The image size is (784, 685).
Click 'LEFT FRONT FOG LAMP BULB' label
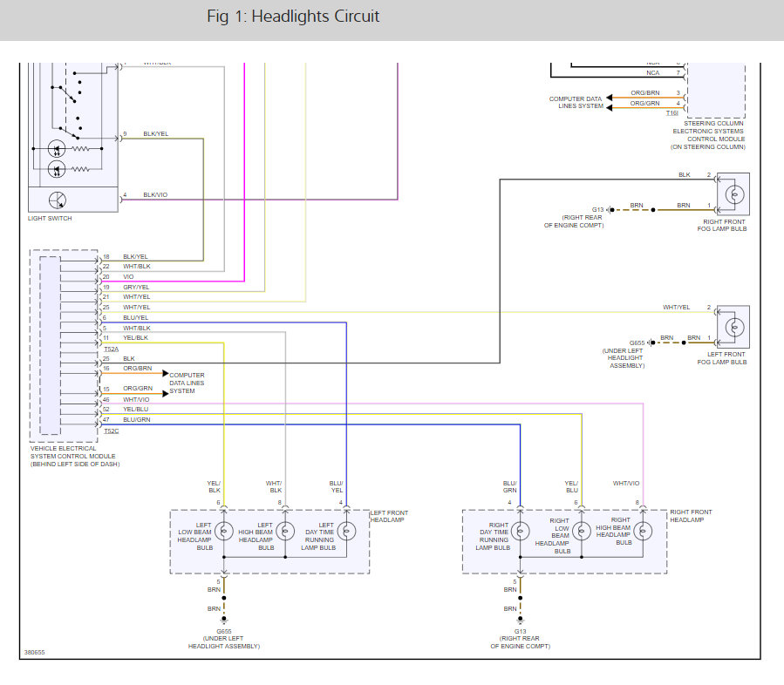(722, 358)
